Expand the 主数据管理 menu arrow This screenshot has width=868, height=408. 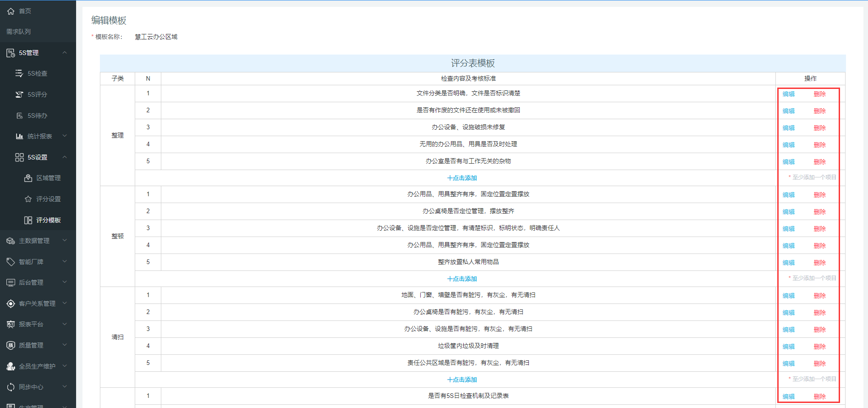[65, 241]
